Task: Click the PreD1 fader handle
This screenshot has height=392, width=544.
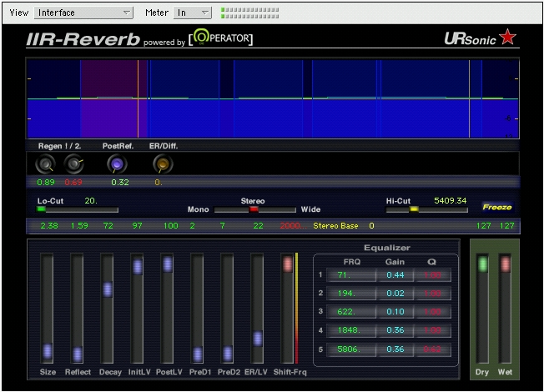Action: coord(198,354)
